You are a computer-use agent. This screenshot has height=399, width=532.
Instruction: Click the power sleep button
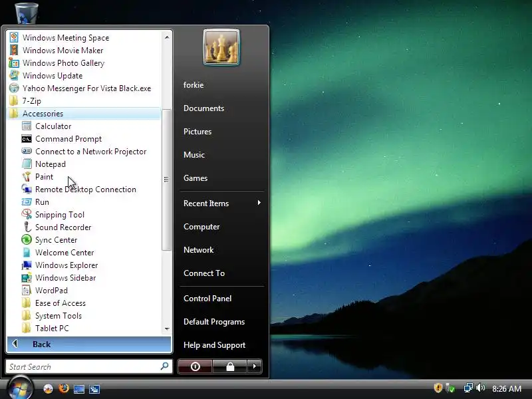(x=195, y=366)
